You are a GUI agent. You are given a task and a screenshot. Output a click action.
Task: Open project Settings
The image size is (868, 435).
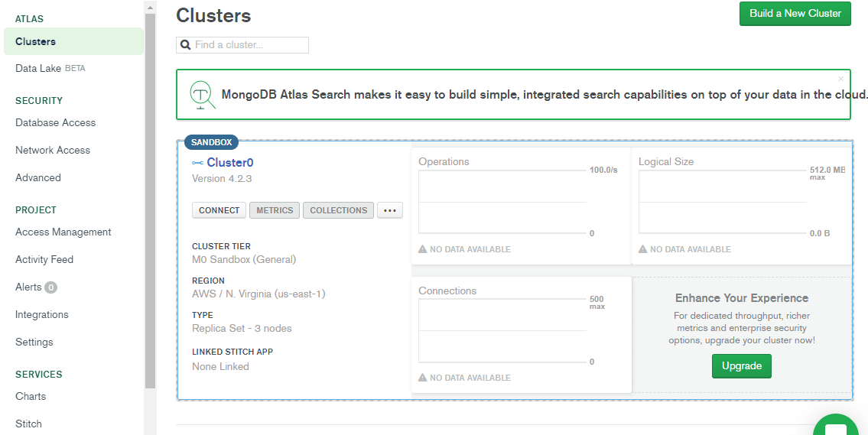click(34, 342)
